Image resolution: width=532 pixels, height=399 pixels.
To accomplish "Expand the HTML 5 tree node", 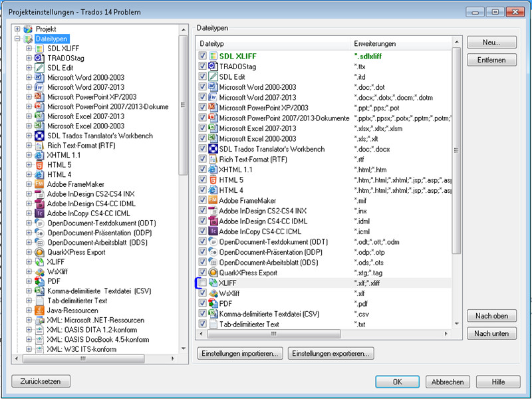I will click(29, 165).
